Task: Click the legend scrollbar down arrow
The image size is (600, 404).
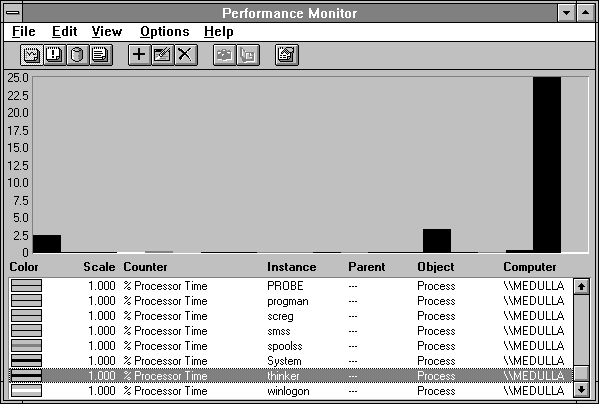Action: pyautogui.click(x=581, y=390)
